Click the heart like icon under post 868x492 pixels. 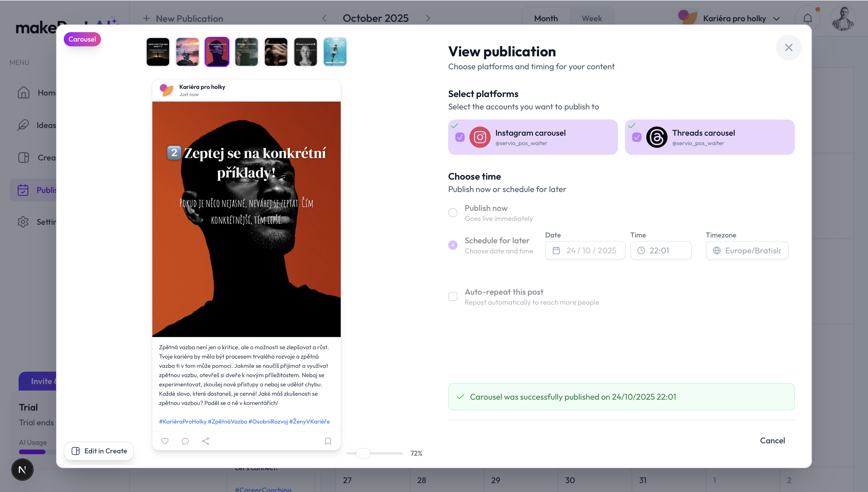[x=165, y=441]
